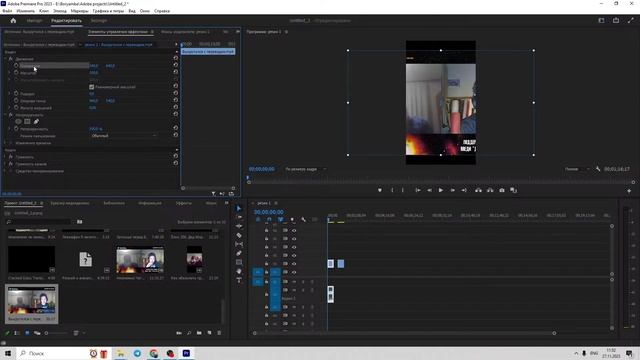The height and width of the screenshot is (360, 640).
Task: Hide the track holding the two blue clips
Action: 294,264
